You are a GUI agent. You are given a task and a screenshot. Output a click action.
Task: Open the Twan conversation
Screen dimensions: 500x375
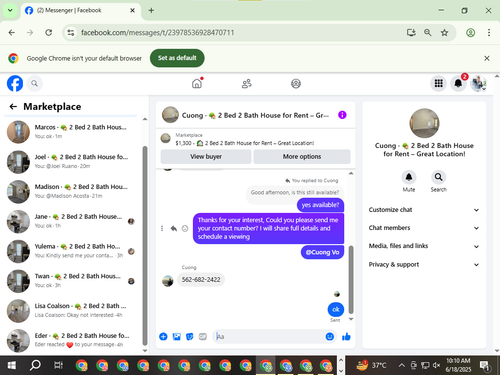[x=72, y=281]
